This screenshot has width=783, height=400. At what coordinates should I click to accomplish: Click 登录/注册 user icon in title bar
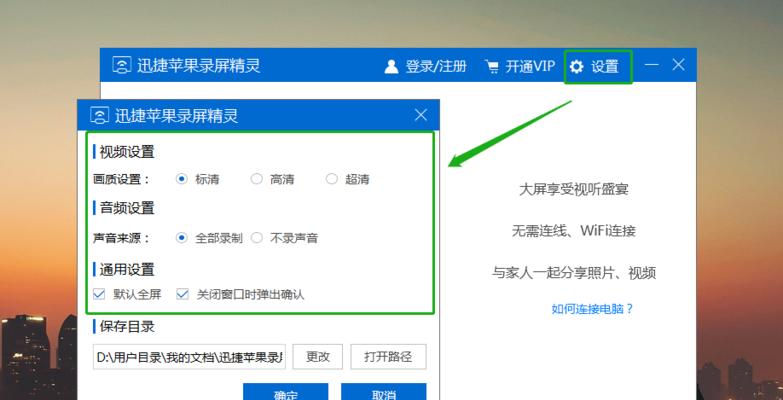click(x=391, y=66)
